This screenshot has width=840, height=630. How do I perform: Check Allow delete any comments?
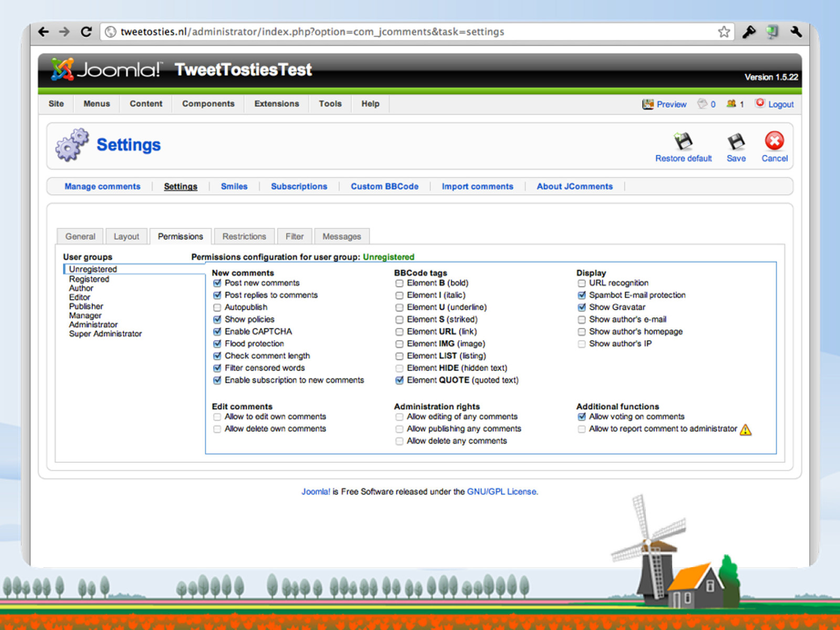click(x=400, y=442)
